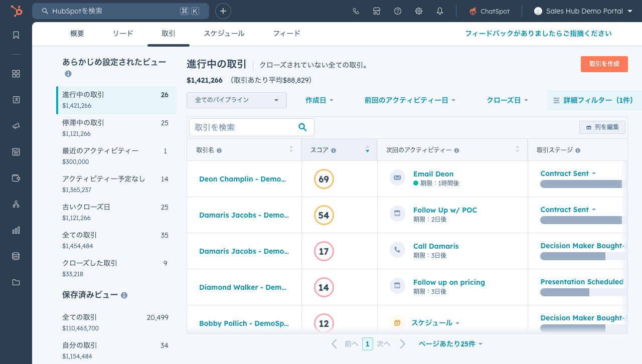The width and height of the screenshot is (642, 364).
Task: Click the plus quick-create button
Action: tap(223, 11)
